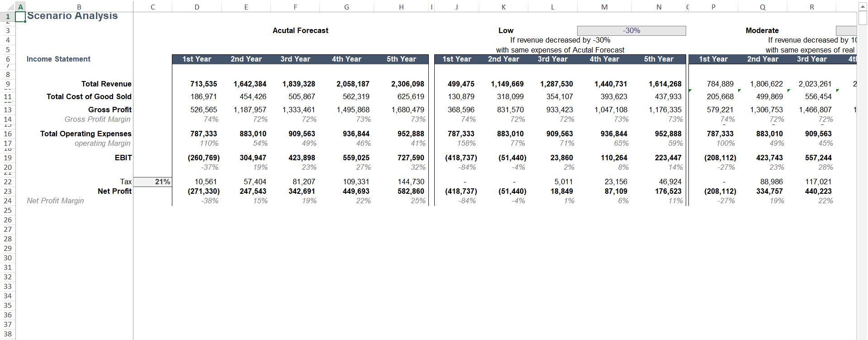This screenshot has height=340, width=868.
Task: Click the vertical scrollbar thumb
Action: 863,18
